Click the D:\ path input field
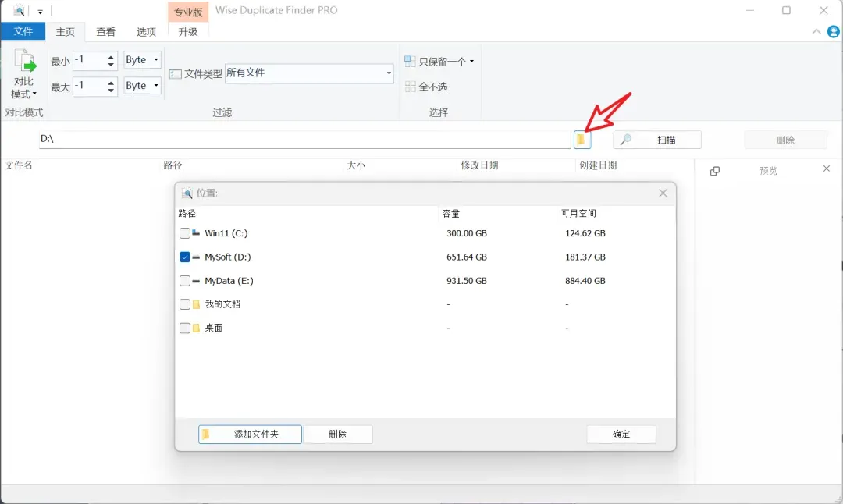This screenshot has width=843, height=504. (305, 139)
